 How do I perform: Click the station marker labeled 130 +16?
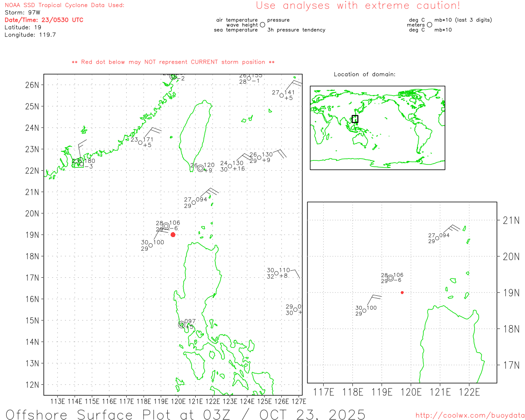(230, 166)
